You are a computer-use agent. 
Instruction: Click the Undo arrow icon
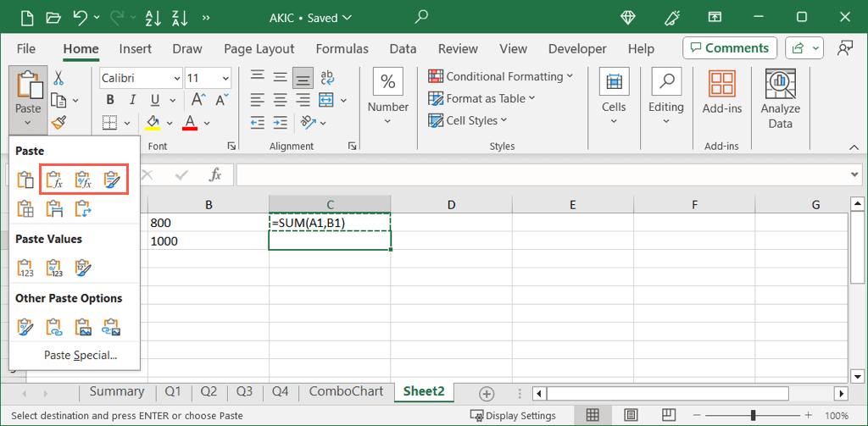coord(80,18)
